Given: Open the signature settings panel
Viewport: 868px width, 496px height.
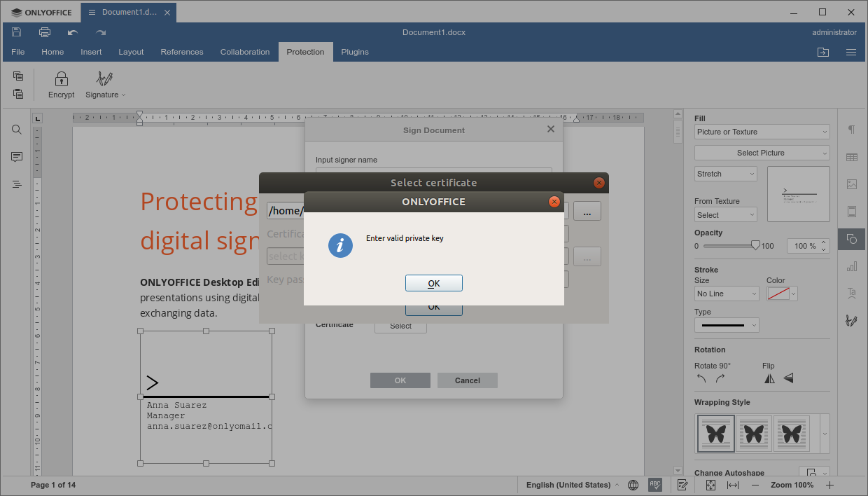Looking at the screenshot, I should click(x=851, y=320).
